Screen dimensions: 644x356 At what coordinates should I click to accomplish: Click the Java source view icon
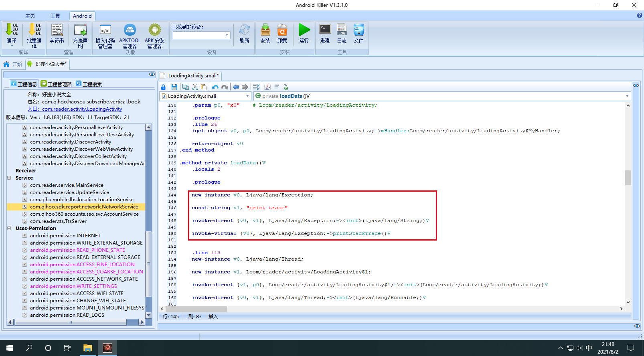point(267,87)
